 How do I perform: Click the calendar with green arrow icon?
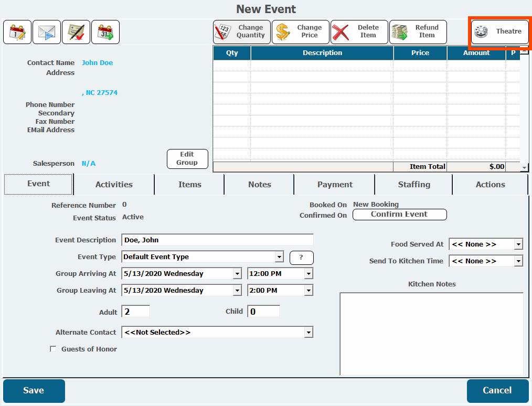point(105,32)
